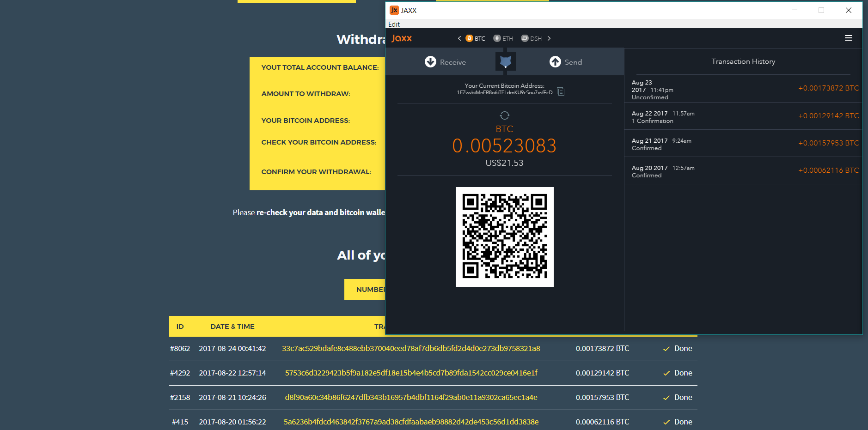Viewport: 868px width, 430px height.
Task: Click withdrawal ID #4292 in the table
Action: 180,373
